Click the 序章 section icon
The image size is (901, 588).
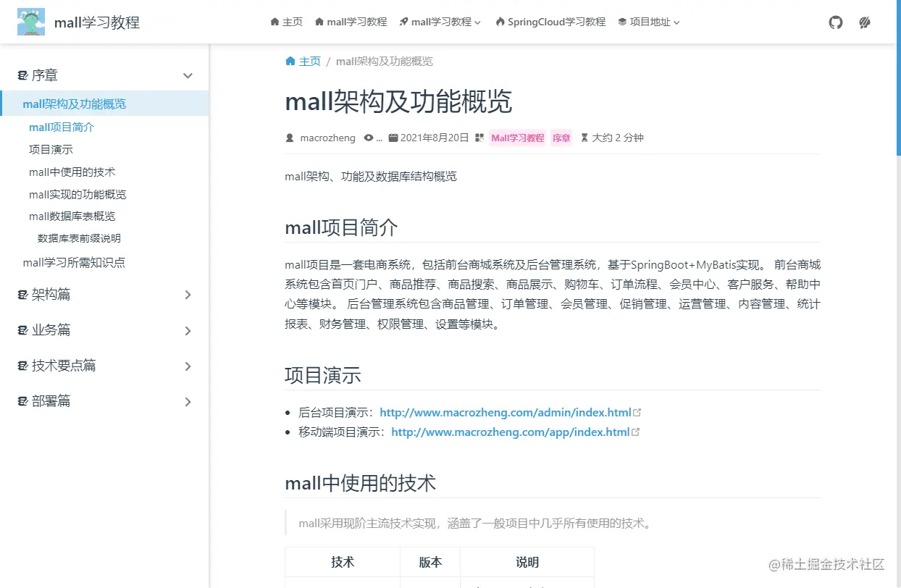click(x=22, y=75)
